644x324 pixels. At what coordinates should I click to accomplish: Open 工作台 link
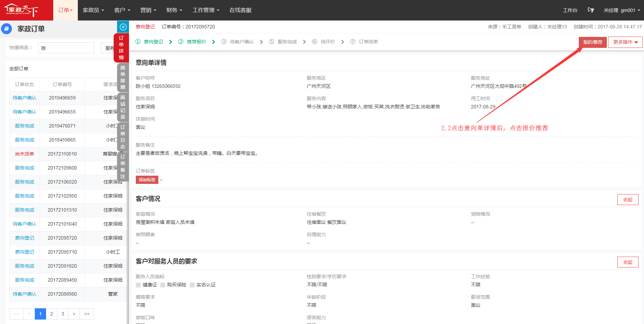(570, 10)
